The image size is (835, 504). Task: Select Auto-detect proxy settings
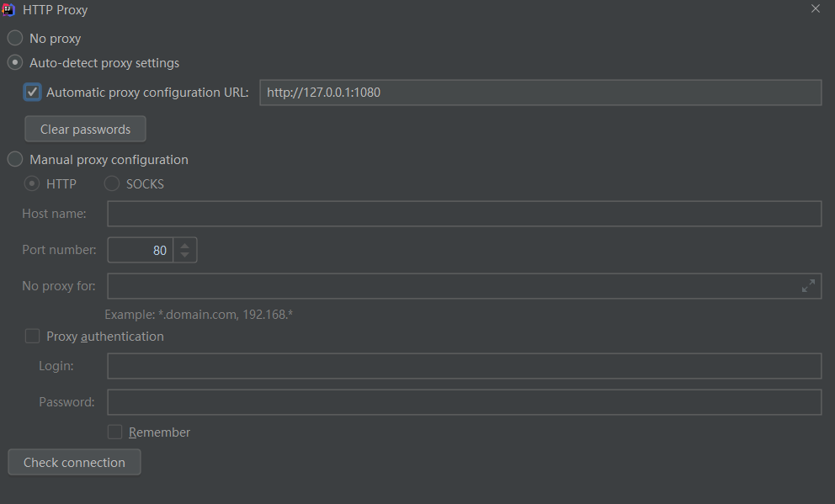point(16,62)
